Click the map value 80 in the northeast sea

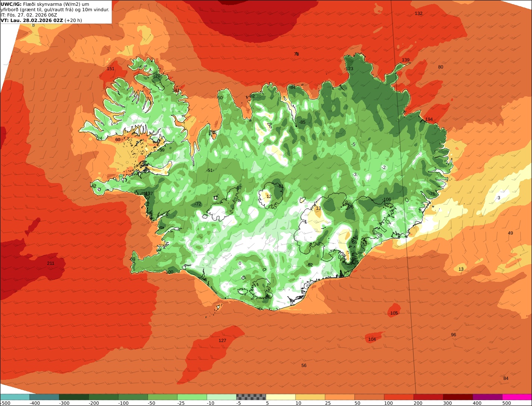pyautogui.click(x=441, y=67)
